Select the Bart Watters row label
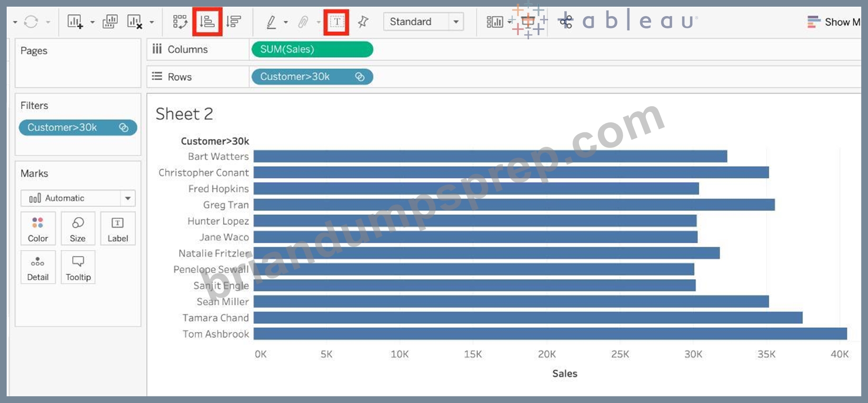868x403 pixels. click(218, 156)
